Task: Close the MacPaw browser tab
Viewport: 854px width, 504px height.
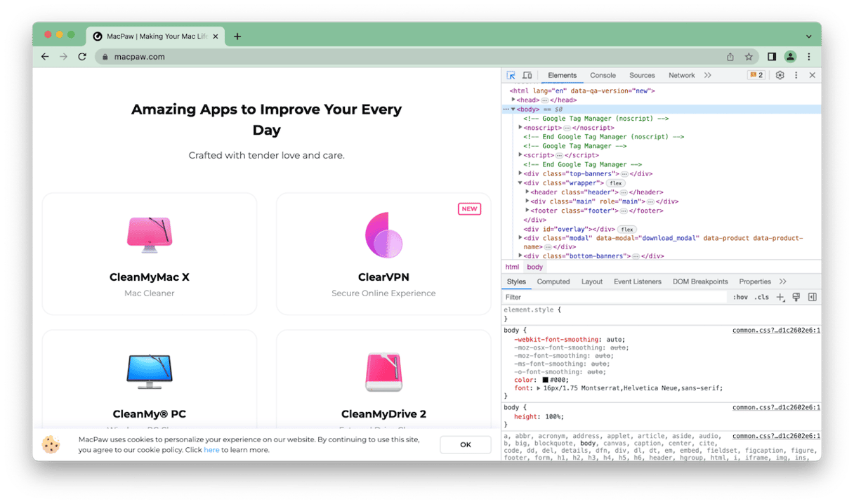Action: coord(216,37)
